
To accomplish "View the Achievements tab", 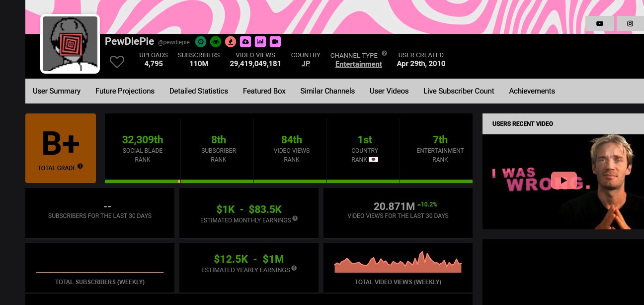I will (x=532, y=91).
